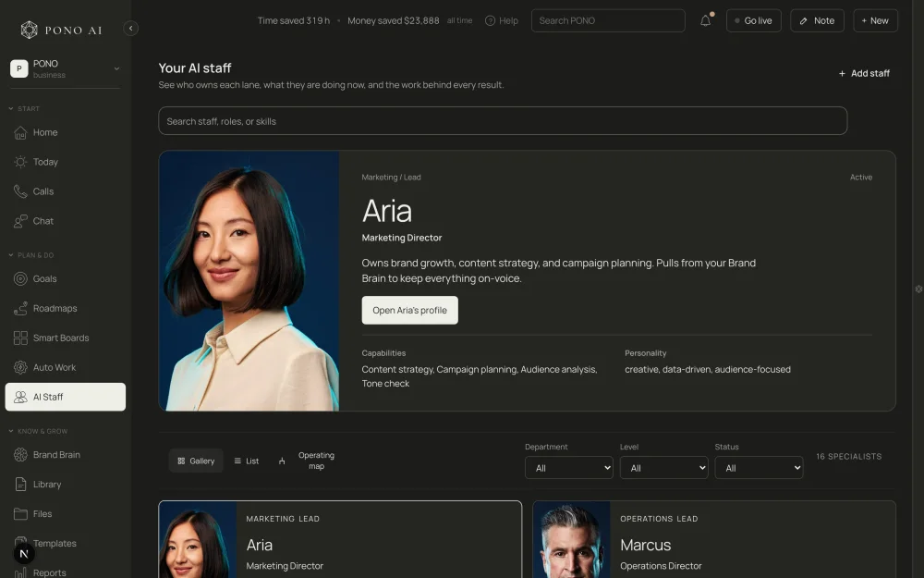Image resolution: width=924 pixels, height=578 pixels.
Task: Switch to List view
Action: pyautogui.click(x=247, y=461)
